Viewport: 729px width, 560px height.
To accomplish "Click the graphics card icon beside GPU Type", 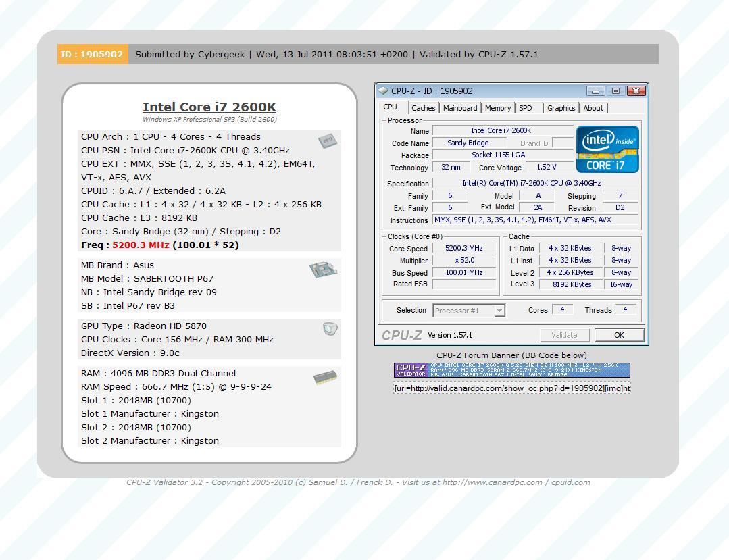I will click(330, 329).
